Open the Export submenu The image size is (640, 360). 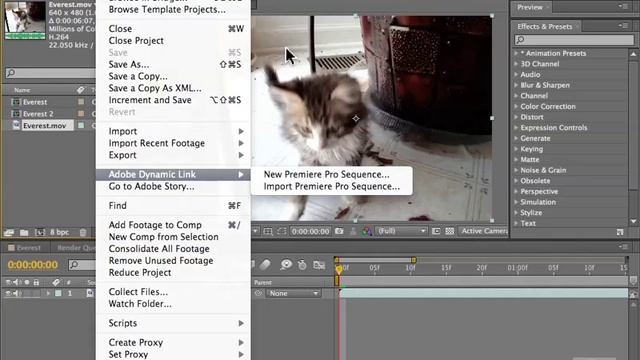[173, 155]
